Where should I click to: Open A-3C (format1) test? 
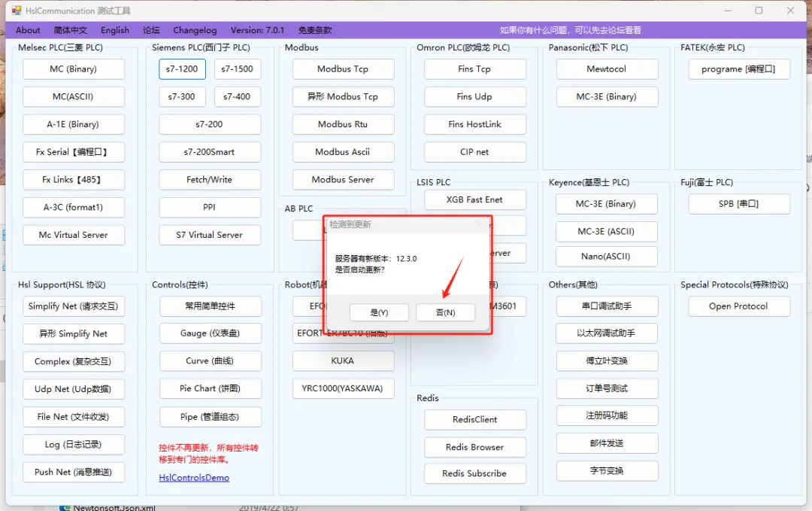74,207
